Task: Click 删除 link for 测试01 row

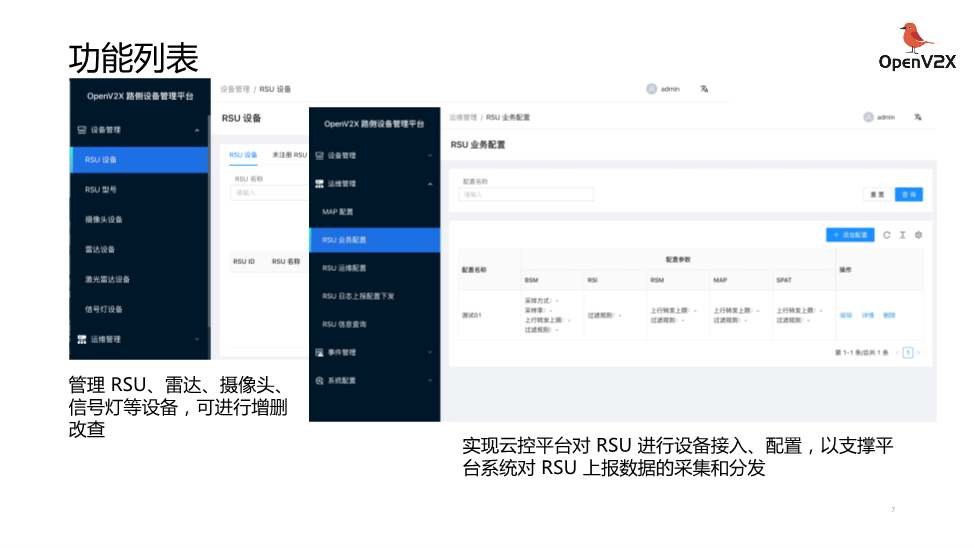Action: pos(889,315)
